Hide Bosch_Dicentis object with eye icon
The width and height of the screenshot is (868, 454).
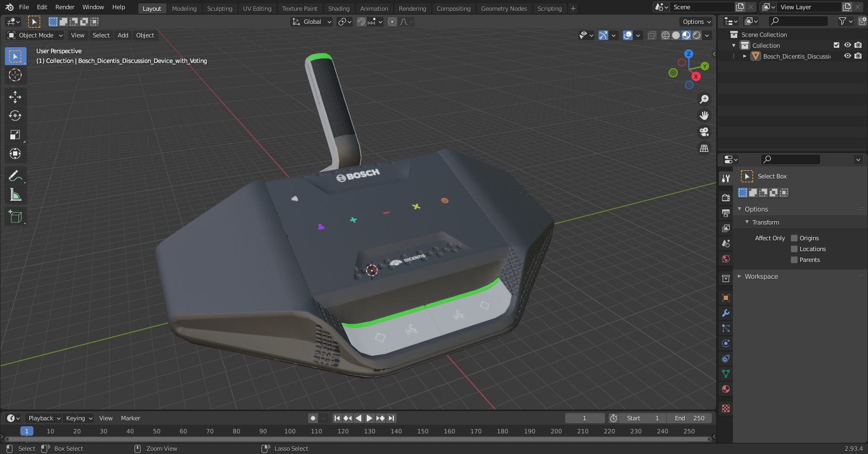pyautogui.click(x=847, y=56)
